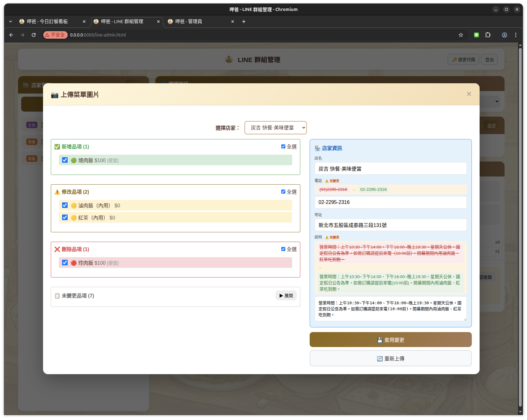The width and height of the screenshot is (527, 420).
Task: Open the Chromium profile icon
Action: [x=504, y=35]
